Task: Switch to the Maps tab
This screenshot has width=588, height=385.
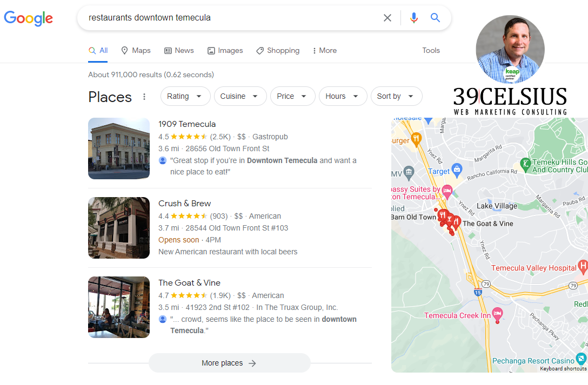Action: [136, 51]
